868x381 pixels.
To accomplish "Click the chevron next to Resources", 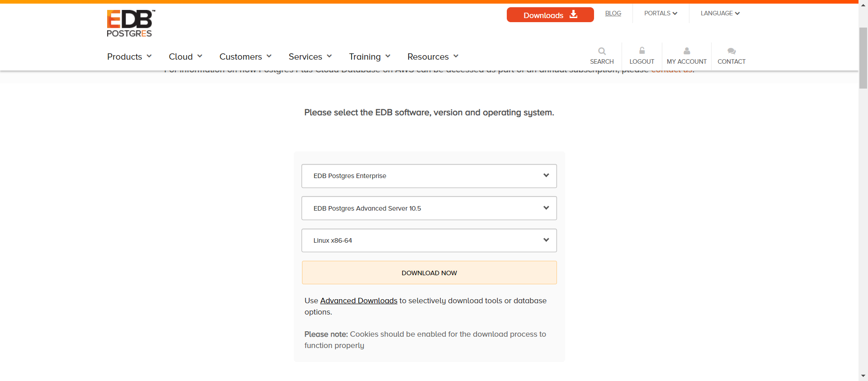I will 456,56.
